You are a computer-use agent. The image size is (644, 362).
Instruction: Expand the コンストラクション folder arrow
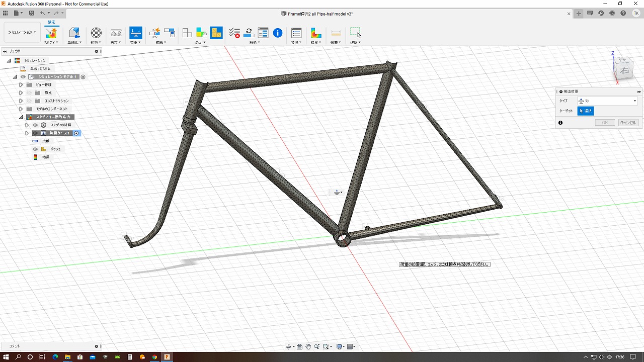coord(21,101)
